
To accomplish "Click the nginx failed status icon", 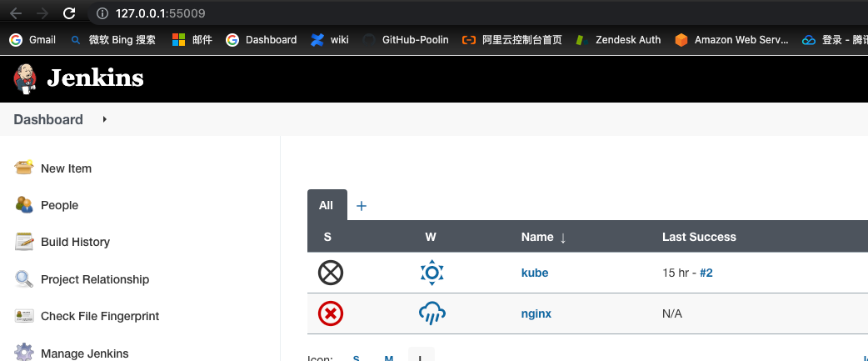I will point(331,314).
